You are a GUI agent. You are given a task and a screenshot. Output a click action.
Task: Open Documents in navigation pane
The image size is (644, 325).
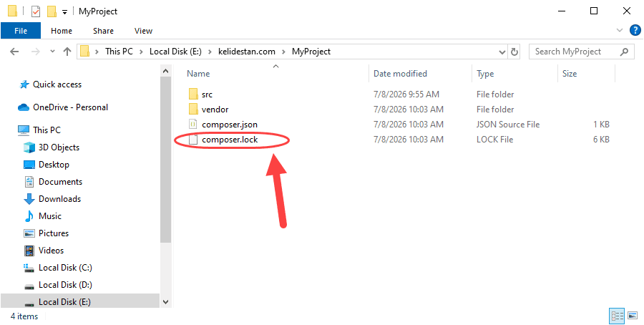[53, 182]
